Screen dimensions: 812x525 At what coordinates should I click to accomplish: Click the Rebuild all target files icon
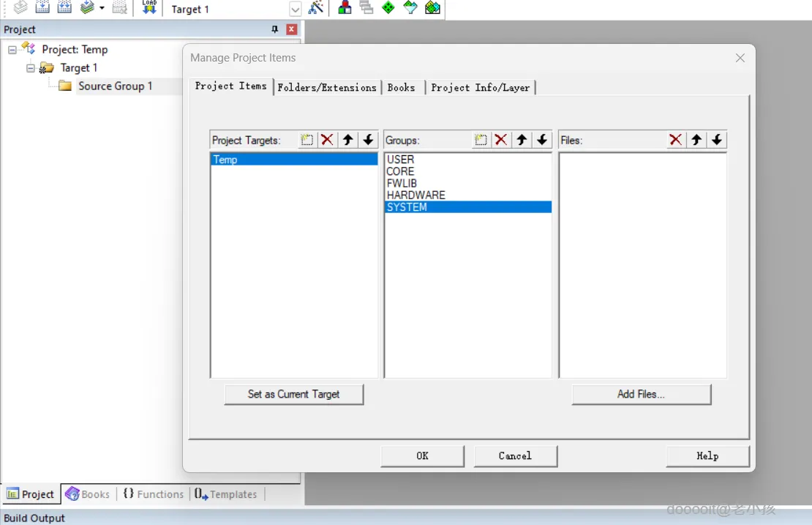64,7
